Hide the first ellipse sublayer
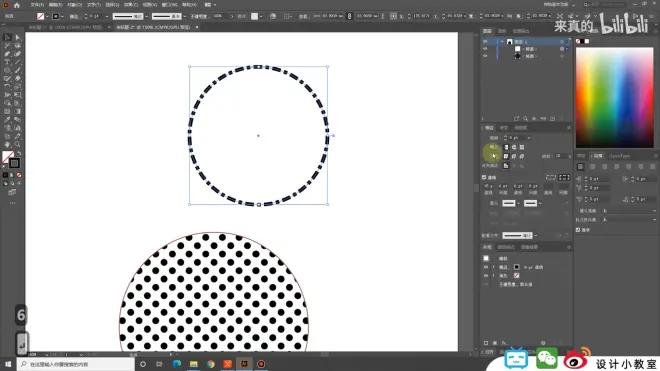Image resolution: width=660 pixels, height=371 pixels. 485,49
